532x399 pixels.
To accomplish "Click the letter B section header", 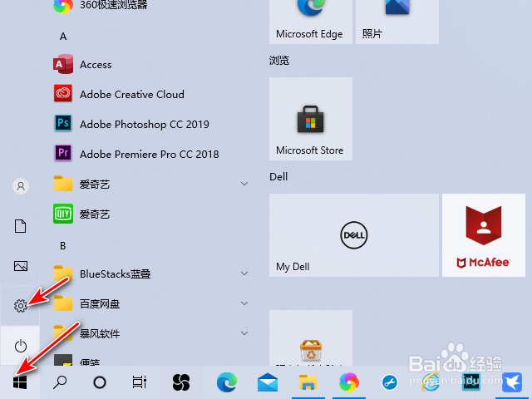I will (63, 246).
